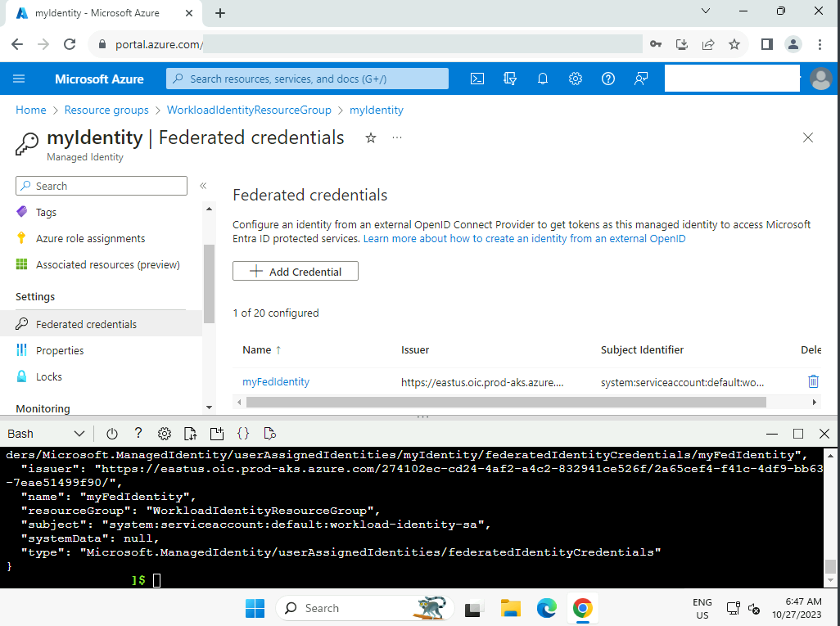Open Chrome side panel
The image size is (840, 626).
coord(767,44)
